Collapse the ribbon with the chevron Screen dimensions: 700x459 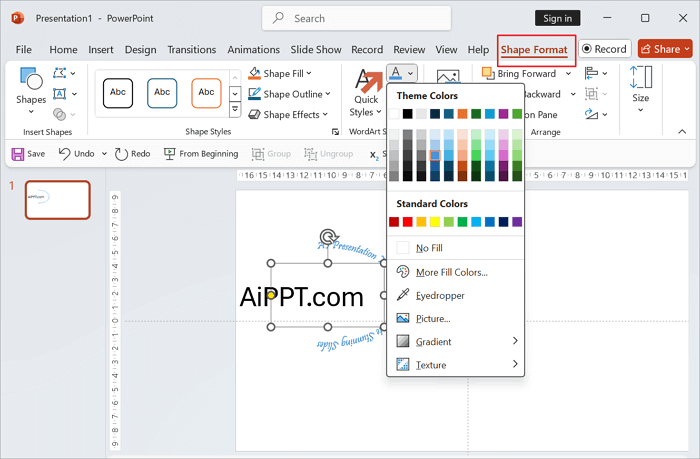tap(682, 132)
